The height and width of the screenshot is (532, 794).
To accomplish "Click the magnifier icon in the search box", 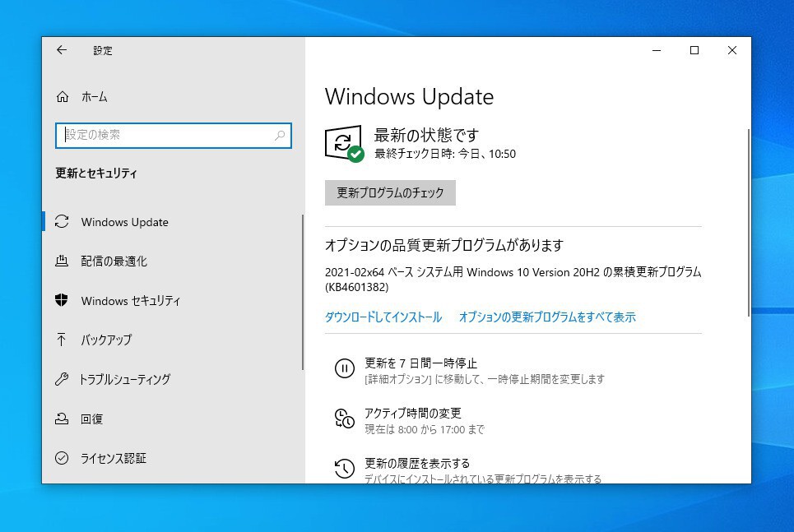I will (280, 135).
